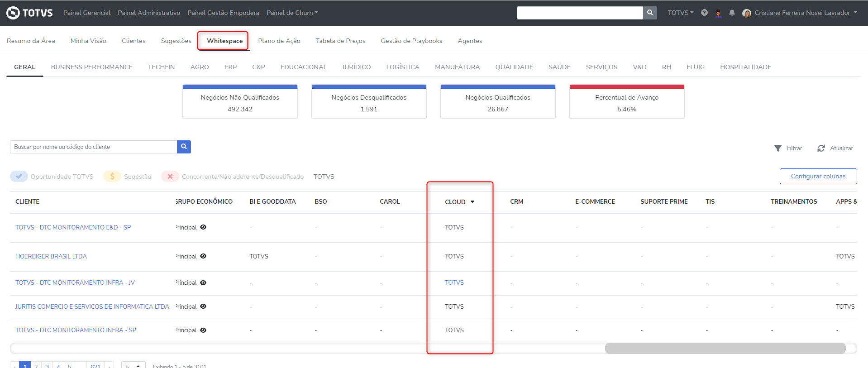The height and width of the screenshot is (368, 868).
Task: Click the eye icon for TOTVS - DTC MONITORAMENTO E&D - SP
Action: click(x=203, y=227)
